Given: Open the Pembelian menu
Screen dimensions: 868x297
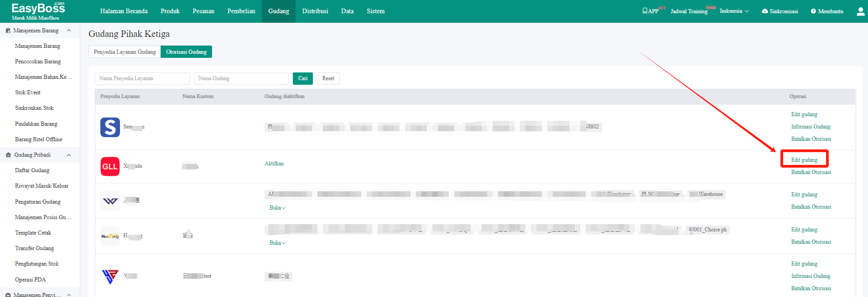Looking at the screenshot, I should point(241,11).
